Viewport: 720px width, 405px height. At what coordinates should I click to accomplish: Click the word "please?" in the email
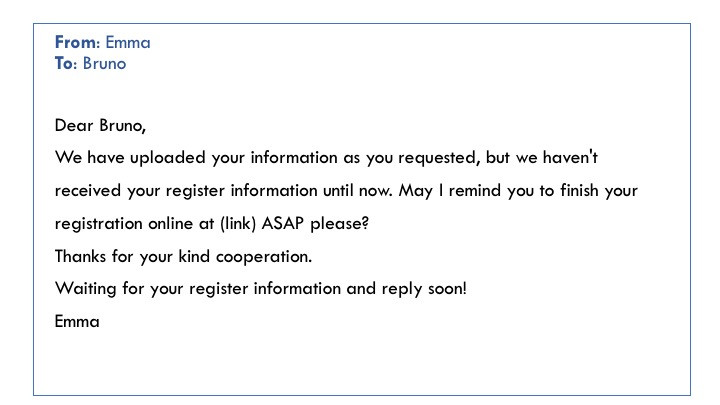[x=339, y=224]
